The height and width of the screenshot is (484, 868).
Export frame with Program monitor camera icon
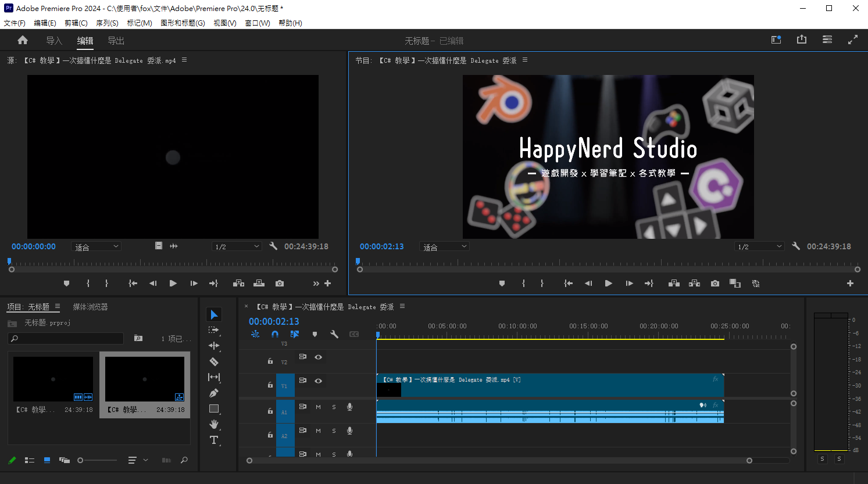coord(715,284)
